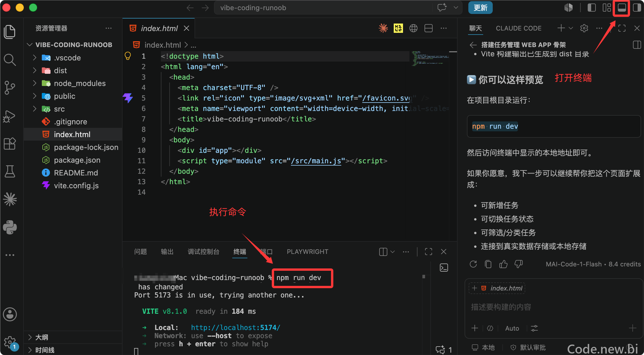644x355 pixels.
Task: Open the Python view in activity bar
Action: [10, 227]
